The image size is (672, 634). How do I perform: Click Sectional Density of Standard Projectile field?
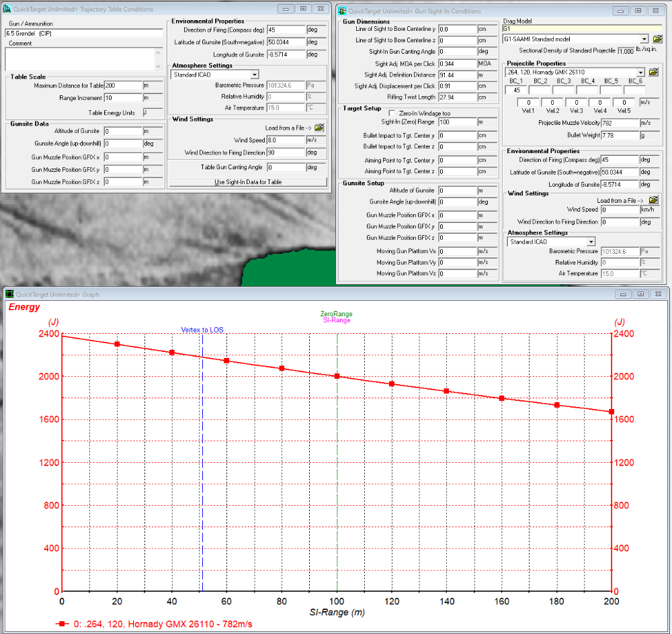pos(626,51)
